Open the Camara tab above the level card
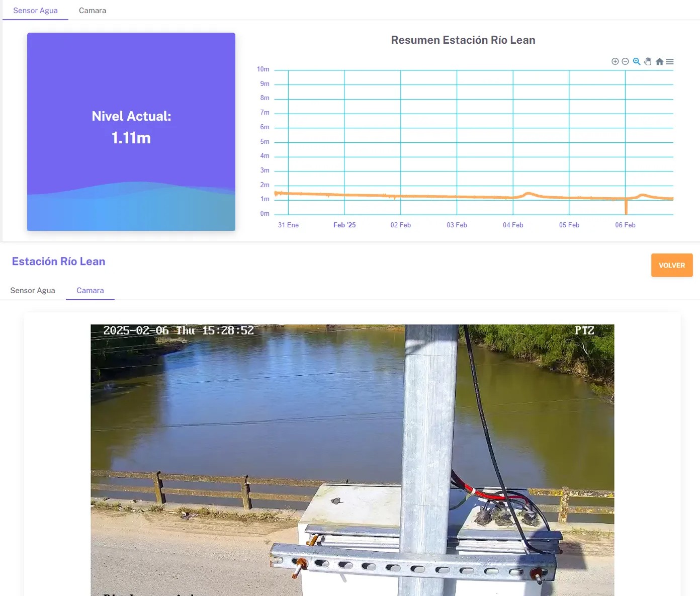Screen dimensions: 700x596 (93, 11)
